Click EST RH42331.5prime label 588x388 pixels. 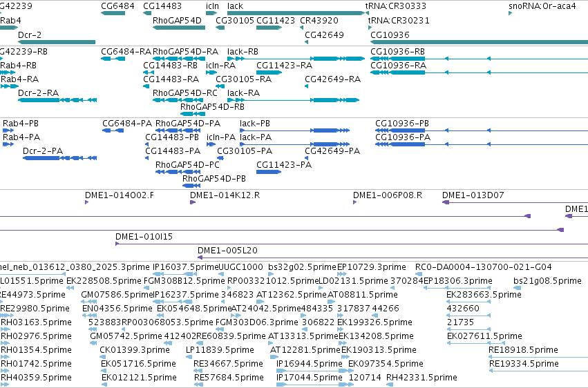pos(421,378)
